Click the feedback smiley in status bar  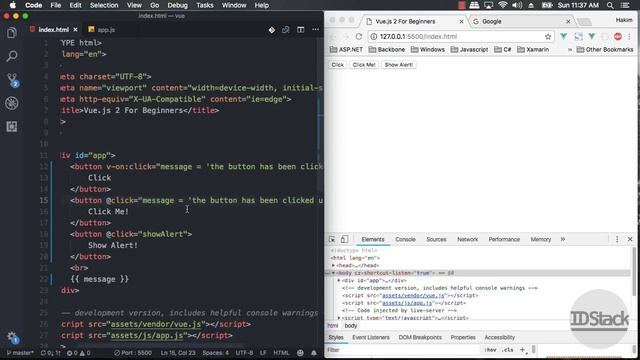pyautogui.click(x=300, y=353)
